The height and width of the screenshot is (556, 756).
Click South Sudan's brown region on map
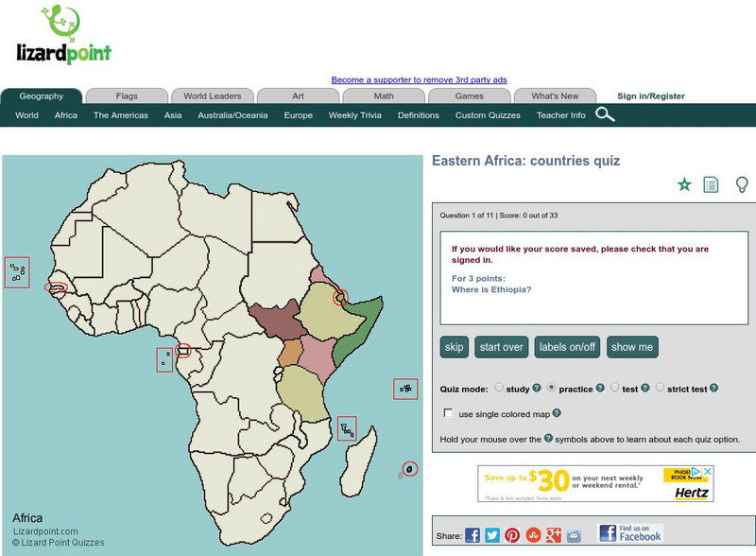[277, 321]
